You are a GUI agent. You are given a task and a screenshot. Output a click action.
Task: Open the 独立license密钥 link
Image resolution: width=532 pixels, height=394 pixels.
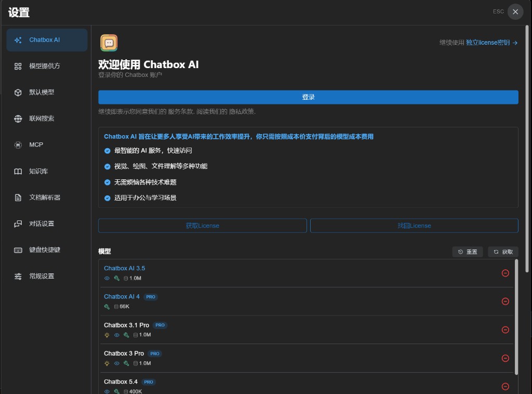pyautogui.click(x=487, y=43)
